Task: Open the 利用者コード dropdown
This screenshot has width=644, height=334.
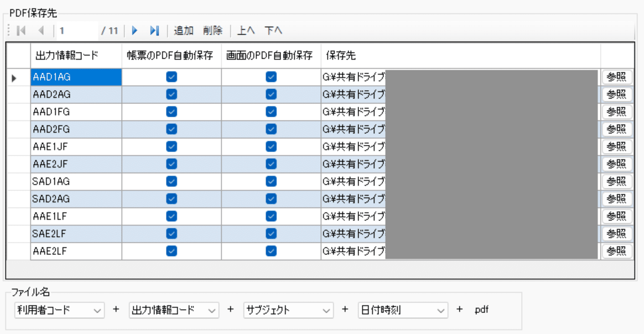Action: (58, 310)
